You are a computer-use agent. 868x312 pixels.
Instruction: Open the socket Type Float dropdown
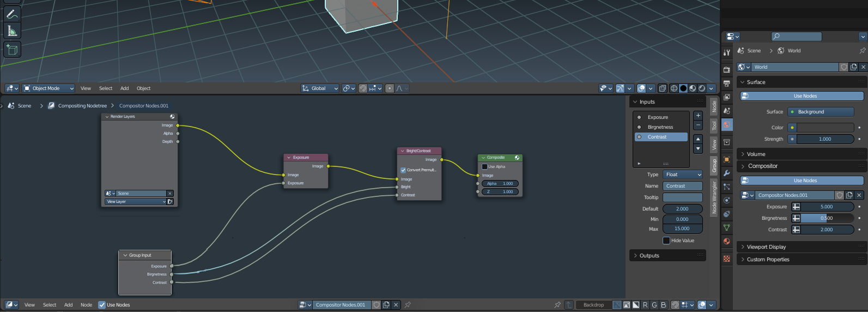pos(683,175)
